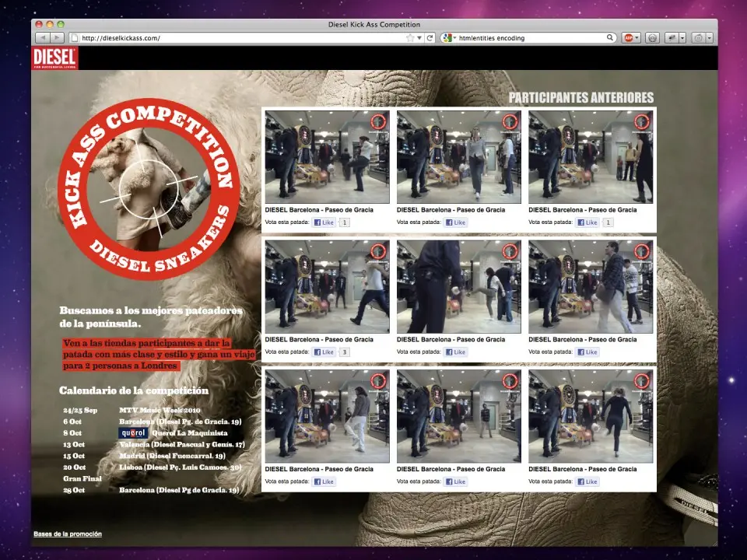
Task: Click the '24/25 Sep' date
Action: (80, 410)
